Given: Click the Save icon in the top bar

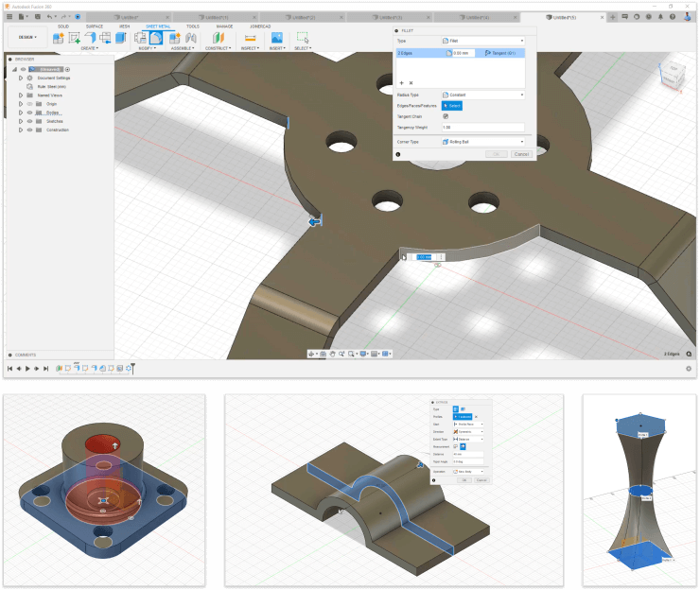Looking at the screenshot, I should coord(38,17).
